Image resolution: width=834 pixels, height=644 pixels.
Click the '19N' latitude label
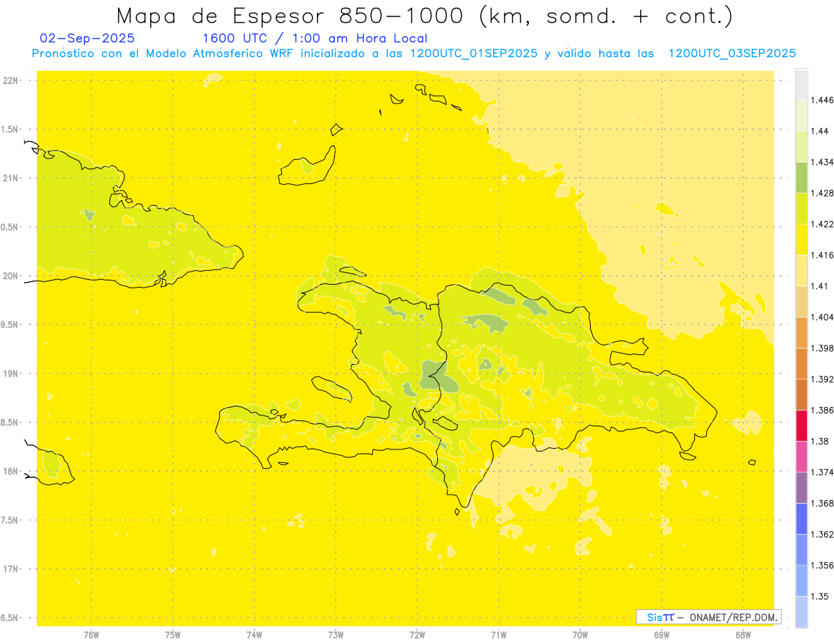click(10, 374)
